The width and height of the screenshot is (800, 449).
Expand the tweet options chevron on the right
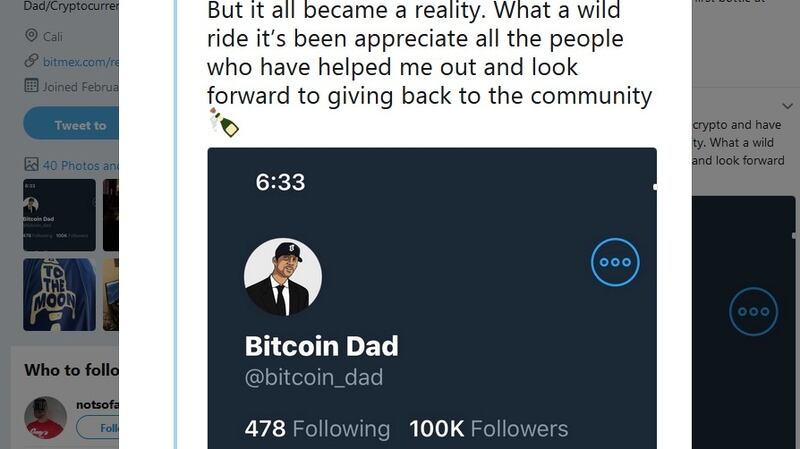[x=786, y=105]
